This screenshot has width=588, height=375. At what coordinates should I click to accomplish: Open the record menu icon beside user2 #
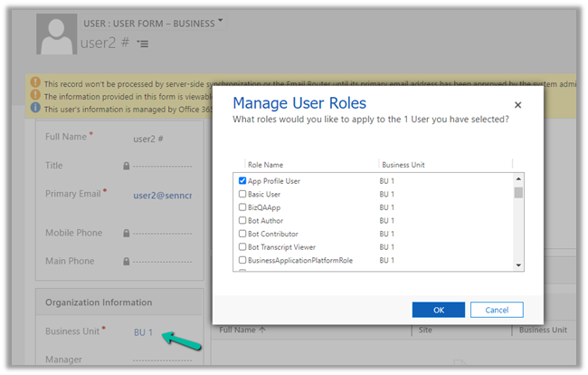[143, 43]
